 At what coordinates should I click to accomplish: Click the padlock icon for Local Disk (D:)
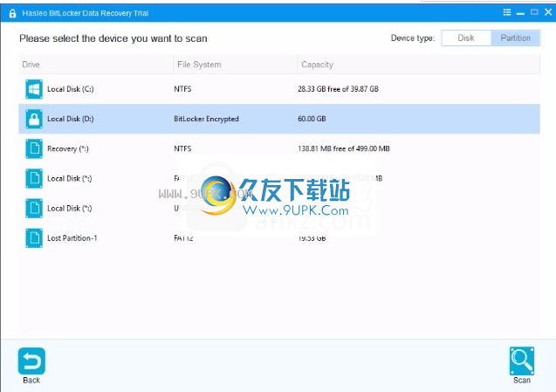(34, 119)
